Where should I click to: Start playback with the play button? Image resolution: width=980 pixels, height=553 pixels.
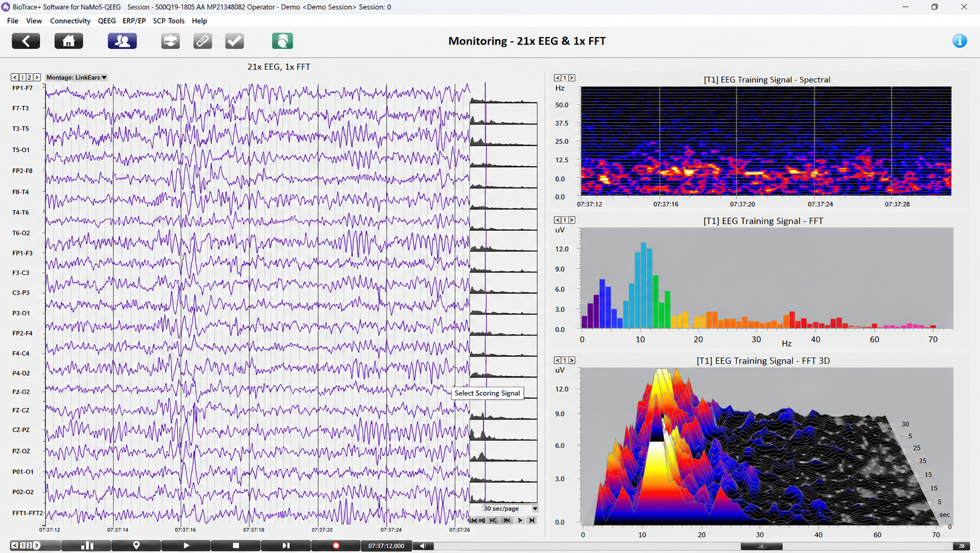pyautogui.click(x=186, y=545)
